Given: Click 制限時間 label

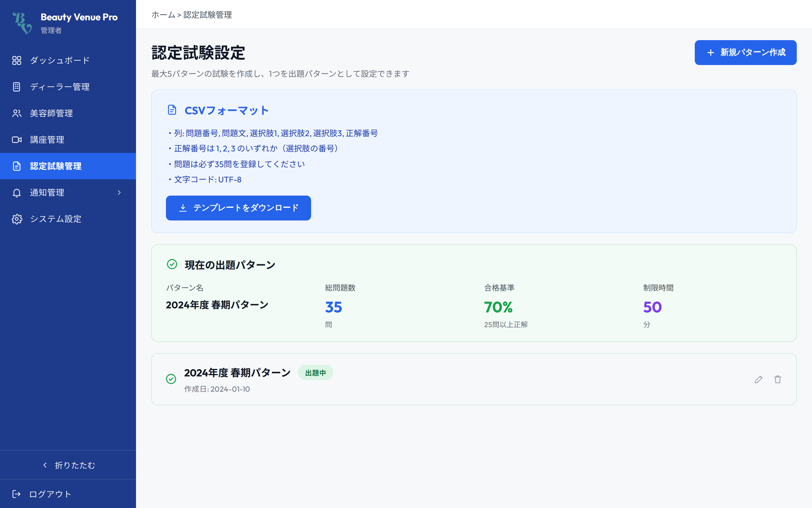Looking at the screenshot, I should [x=658, y=288].
